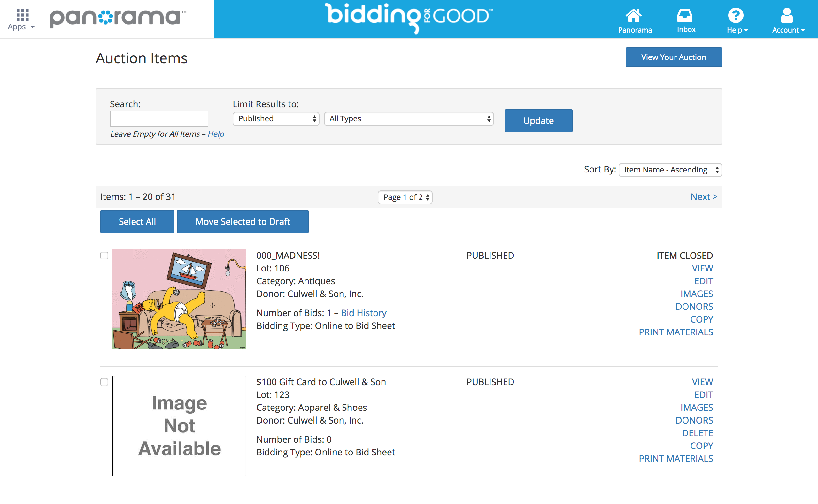Open the Sort By dropdown
818x504 pixels.
[x=670, y=170]
